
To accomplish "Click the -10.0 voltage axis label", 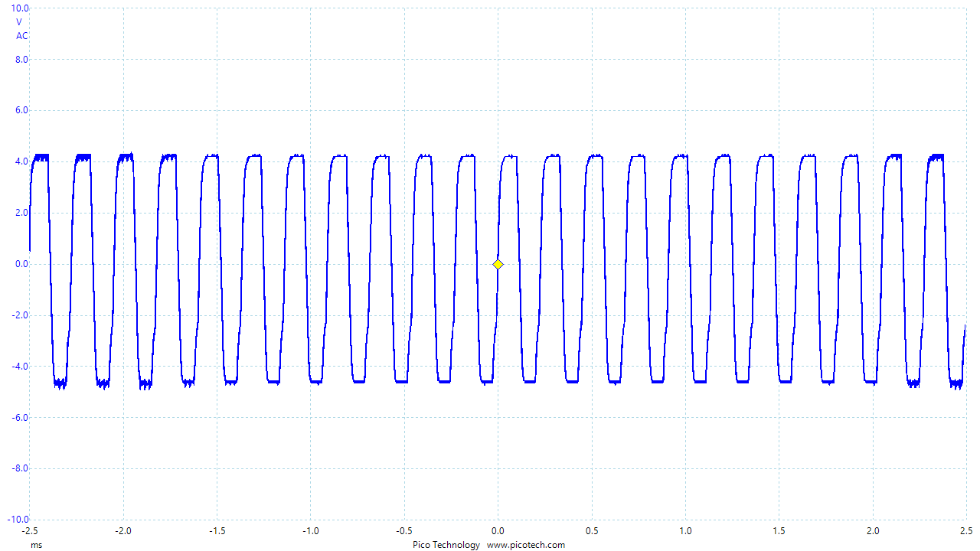I will click(x=18, y=520).
